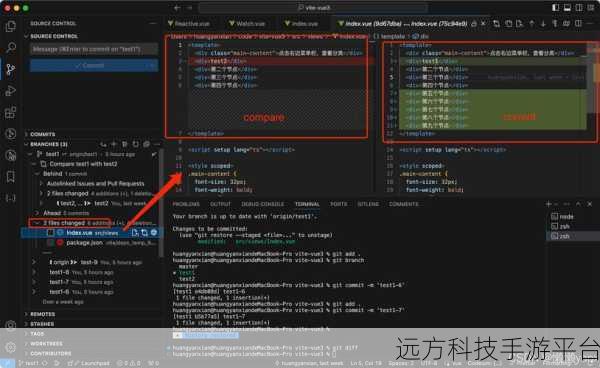
Task: Click the command center search box
Action: pyautogui.click(x=313, y=8)
